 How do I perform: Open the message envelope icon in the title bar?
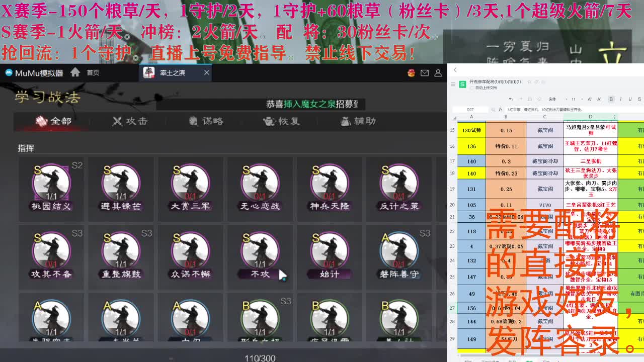tap(425, 73)
